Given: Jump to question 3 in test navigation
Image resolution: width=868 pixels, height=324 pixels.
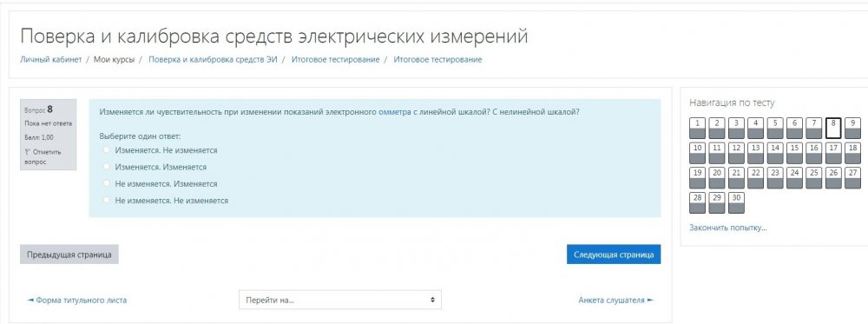Looking at the screenshot, I should (x=736, y=128).
